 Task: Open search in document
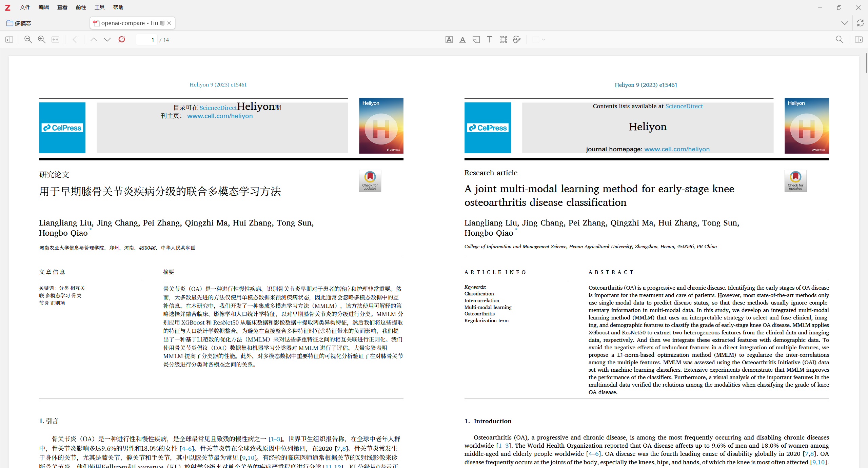[x=839, y=40]
